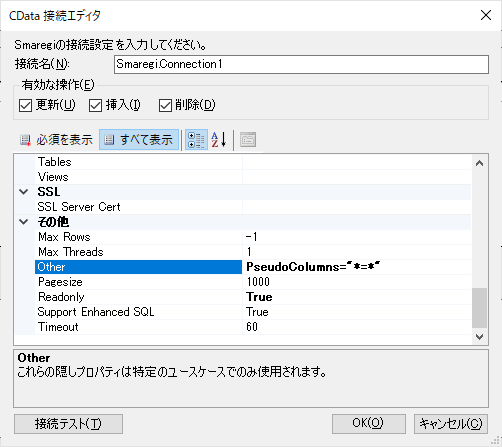Select the Tables property row
This screenshot has width=502, height=447.
tap(253, 162)
